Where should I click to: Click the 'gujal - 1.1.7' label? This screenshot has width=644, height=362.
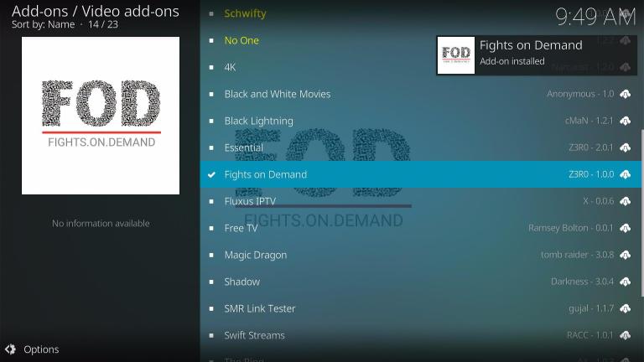[591, 308]
